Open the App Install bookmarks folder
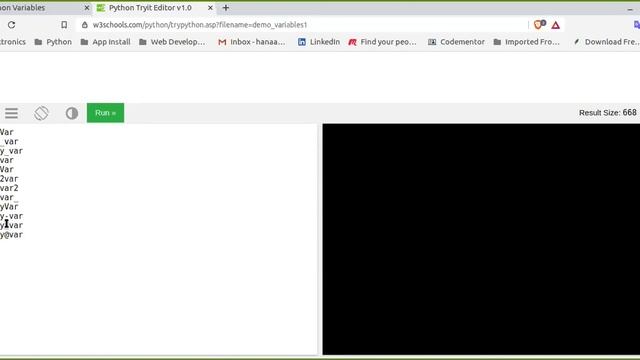Image resolution: width=640 pixels, height=360 pixels. tap(105, 42)
